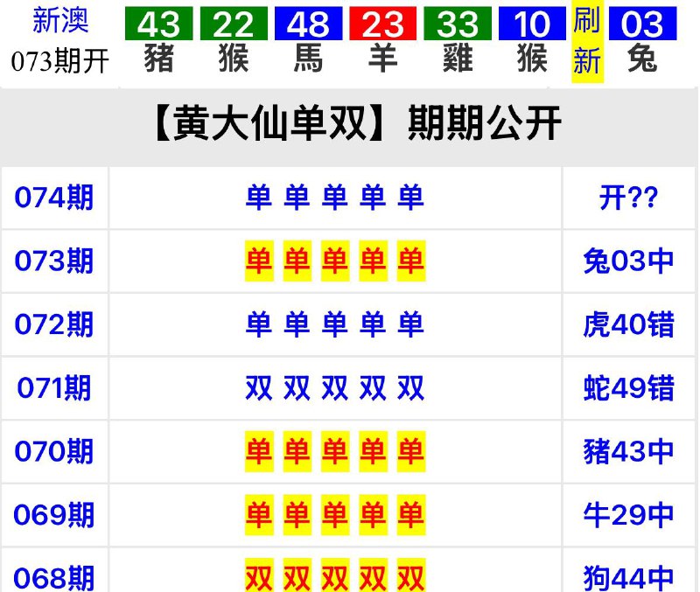The image size is (700, 592).
Task: Click the 【黄大仙单双】期期公开 heading
Action: (x=357, y=123)
